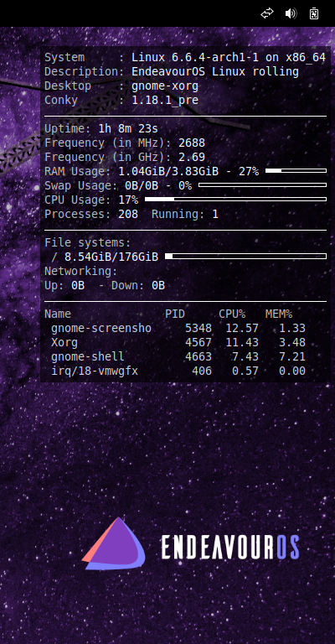Click the Swap usage progress bar
Image resolution: width=335 pixels, height=644 pixels.
[262, 184]
